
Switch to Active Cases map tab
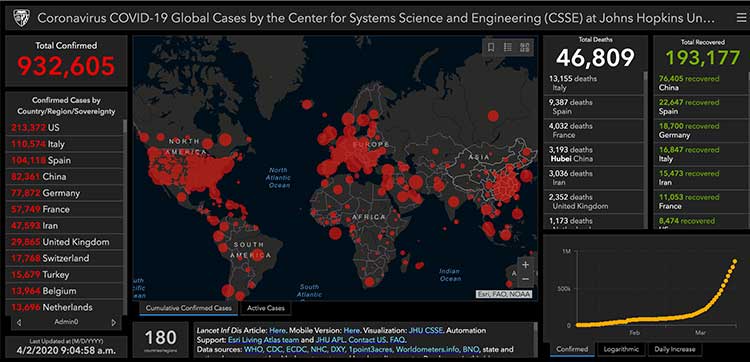[265, 308]
